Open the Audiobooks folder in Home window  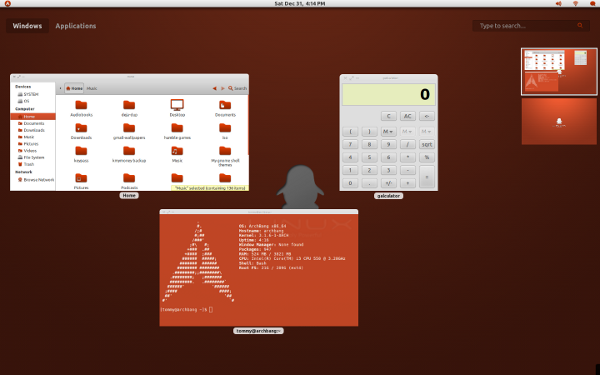[x=81, y=105]
